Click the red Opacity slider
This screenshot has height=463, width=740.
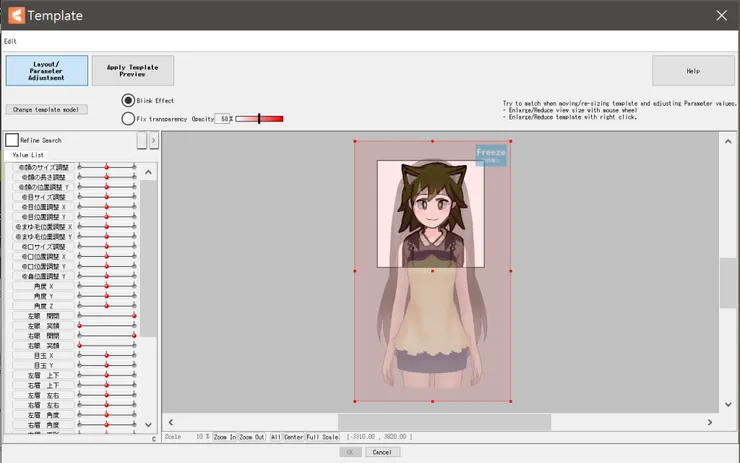tap(259, 119)
